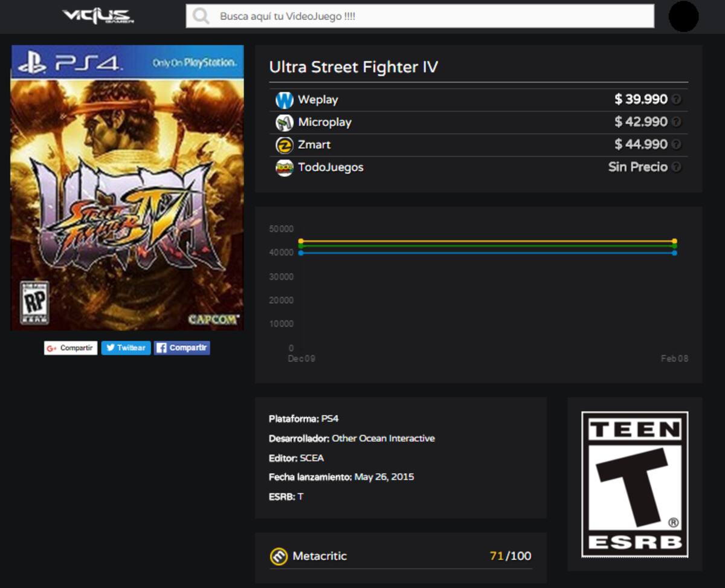
Task: Share via the Facebook Compartir button
Action: click(182, 348)
